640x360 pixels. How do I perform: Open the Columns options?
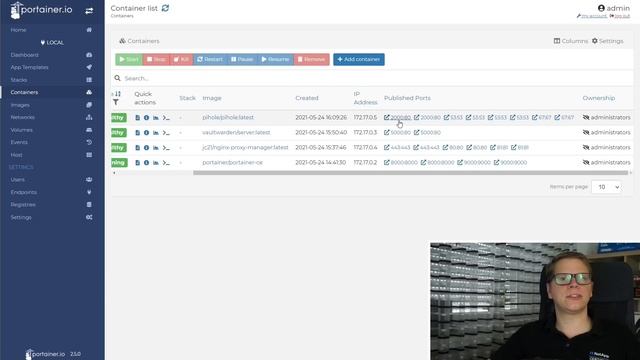point(571,41)
